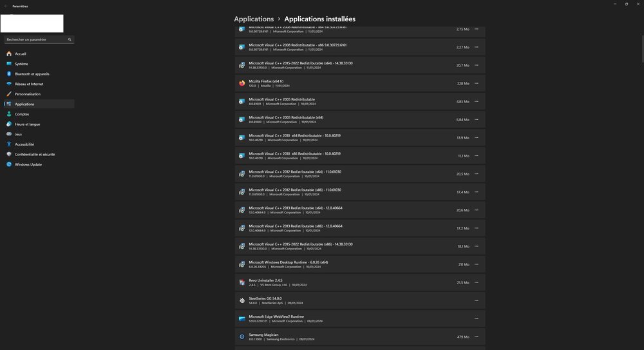The image size is (644, 350).
Task: Click the Microsoft Edge WebView2 Runtime icon
Action: 242,318
